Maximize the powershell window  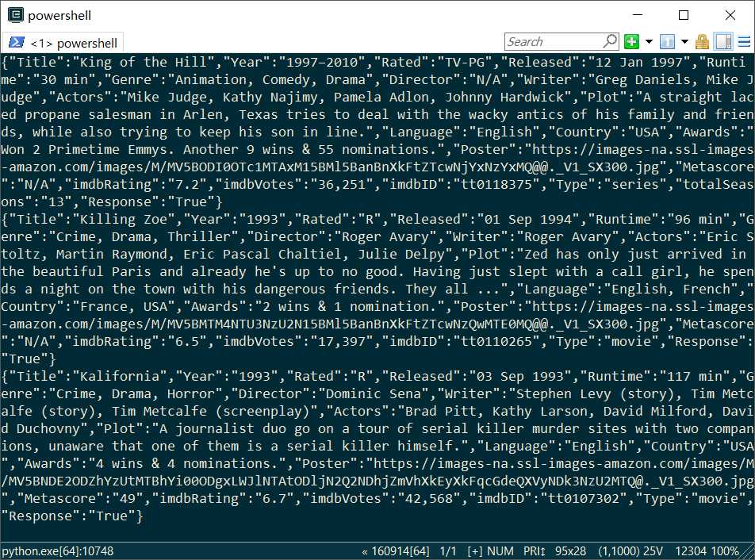[684, 15]
